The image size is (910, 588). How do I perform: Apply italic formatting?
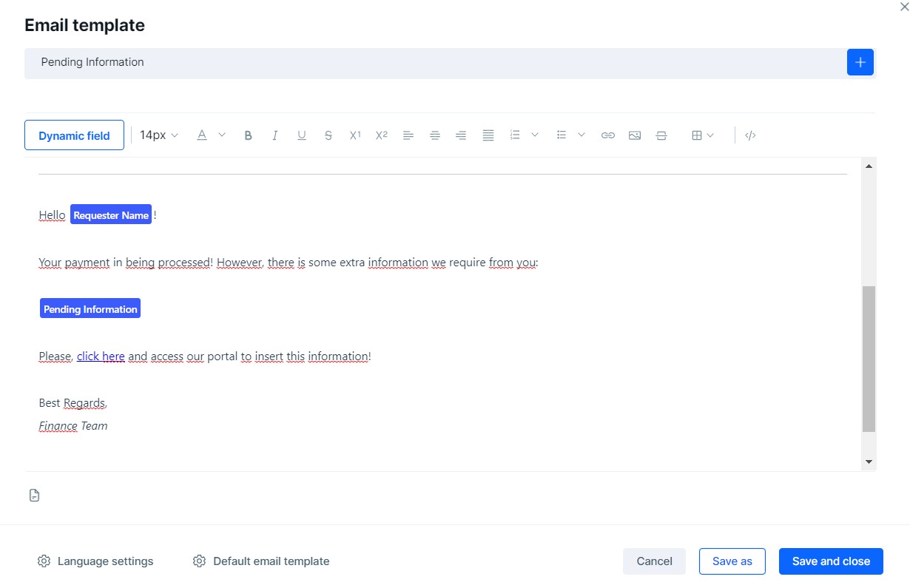(275, 135)
